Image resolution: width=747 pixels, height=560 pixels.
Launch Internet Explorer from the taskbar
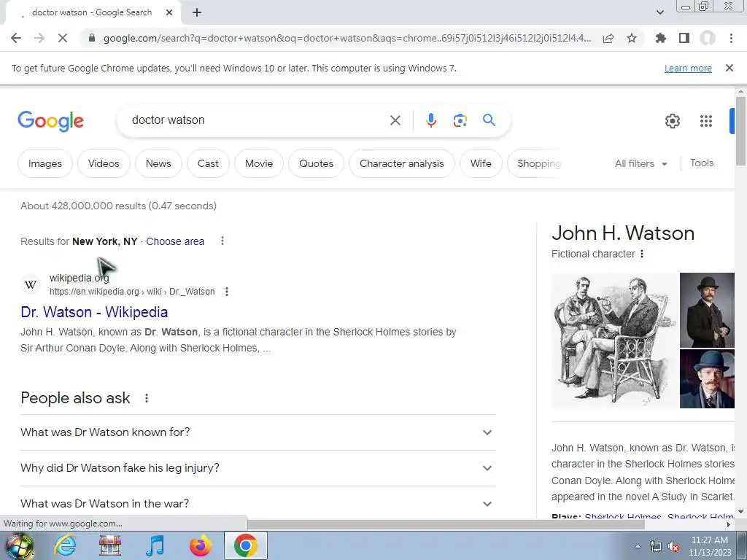coord(65,545)
